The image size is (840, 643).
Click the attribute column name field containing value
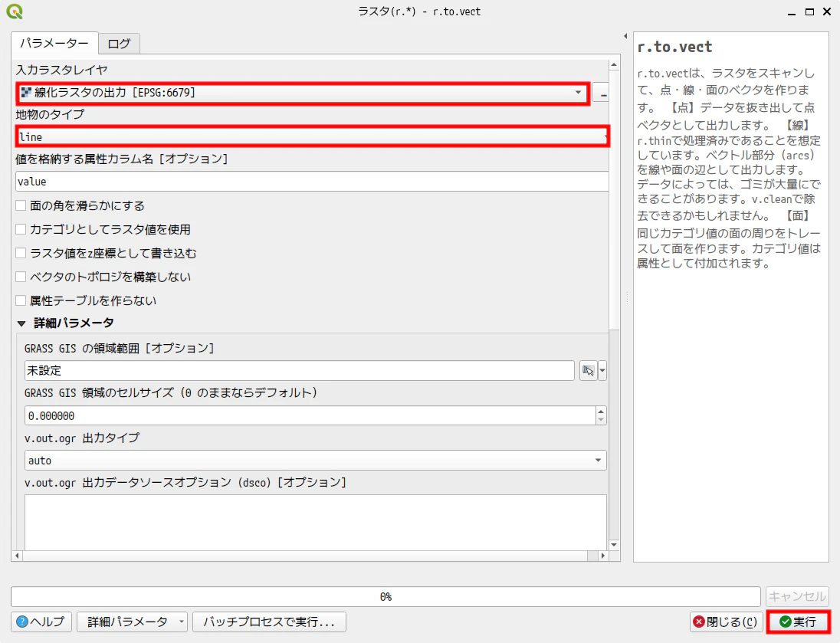(313, 181)
